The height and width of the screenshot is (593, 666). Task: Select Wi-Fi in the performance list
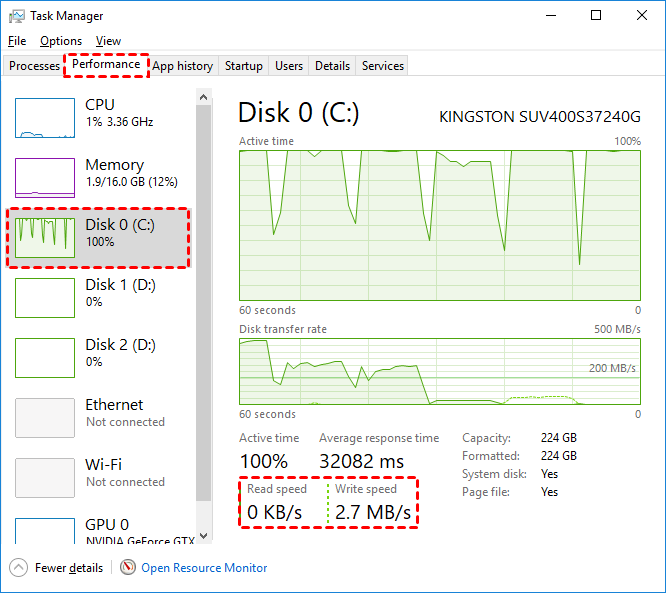click(99, 478)
